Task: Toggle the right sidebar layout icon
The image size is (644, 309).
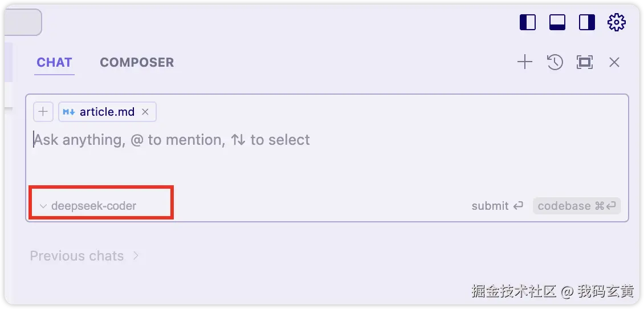Action: coord(586,23)
